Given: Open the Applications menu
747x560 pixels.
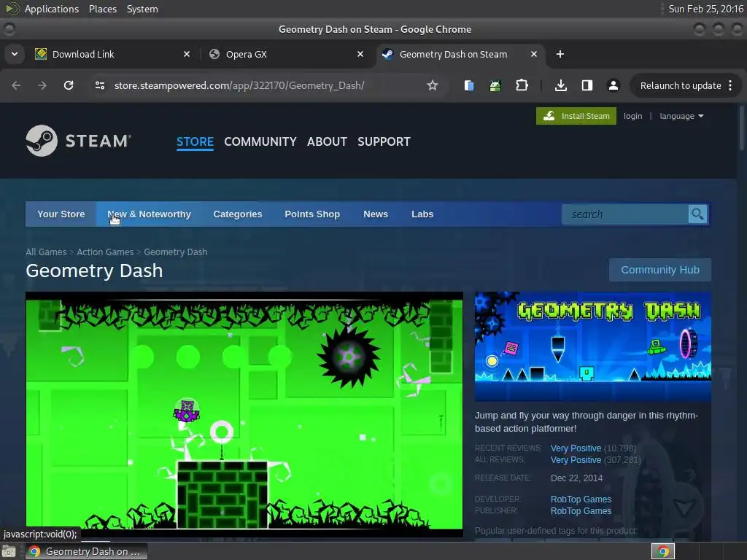Looking at the screenshot, I should pyautogui.click(x=52, y=9).
